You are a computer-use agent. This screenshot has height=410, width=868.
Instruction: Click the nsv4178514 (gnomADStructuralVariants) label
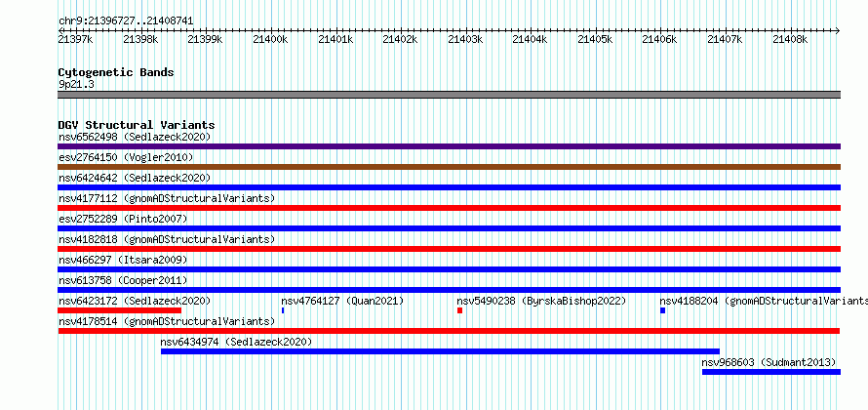(167, 321)
